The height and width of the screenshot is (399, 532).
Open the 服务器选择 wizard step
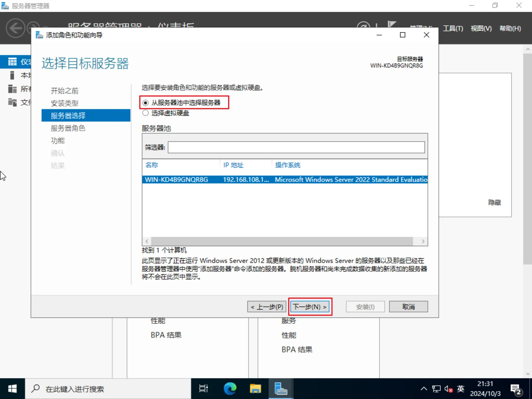point(86,115)
